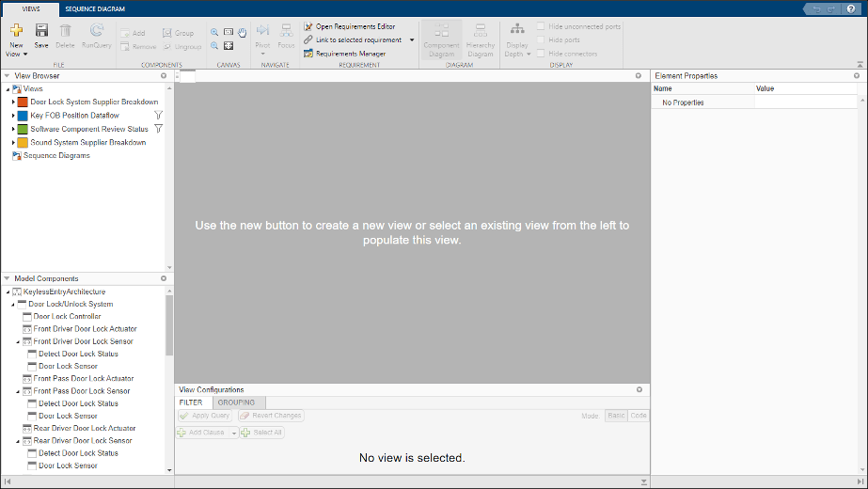Expand Door Lock System Supplier Breakdown view

tap(13, 102)
